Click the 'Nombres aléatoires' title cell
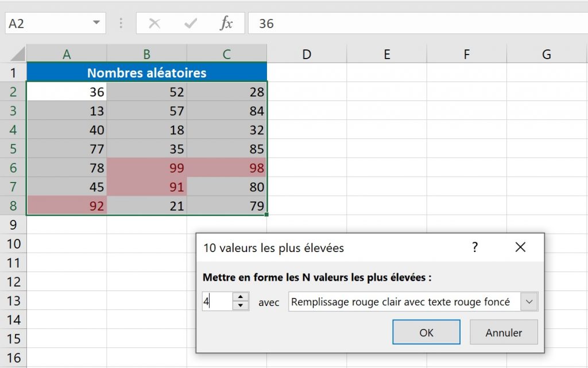The height and width of the screenshot is (368, 588). [x=146, y=72]
